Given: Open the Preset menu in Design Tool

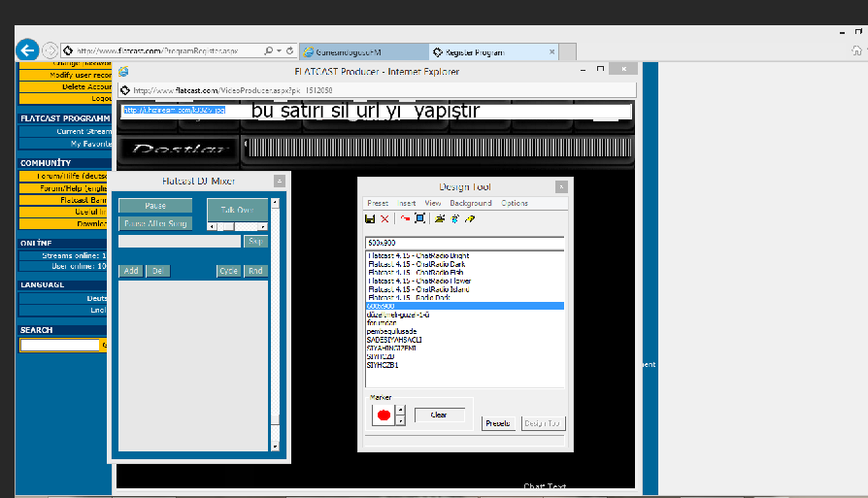Looking at the screenshot, I should pyautogui.click(x=377, y=203).
